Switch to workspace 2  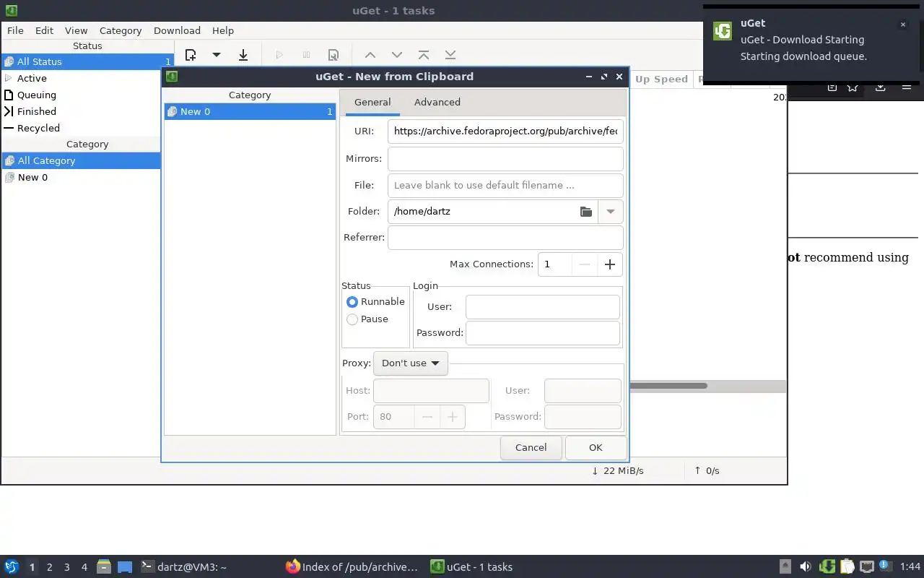(x=50, y=567)
